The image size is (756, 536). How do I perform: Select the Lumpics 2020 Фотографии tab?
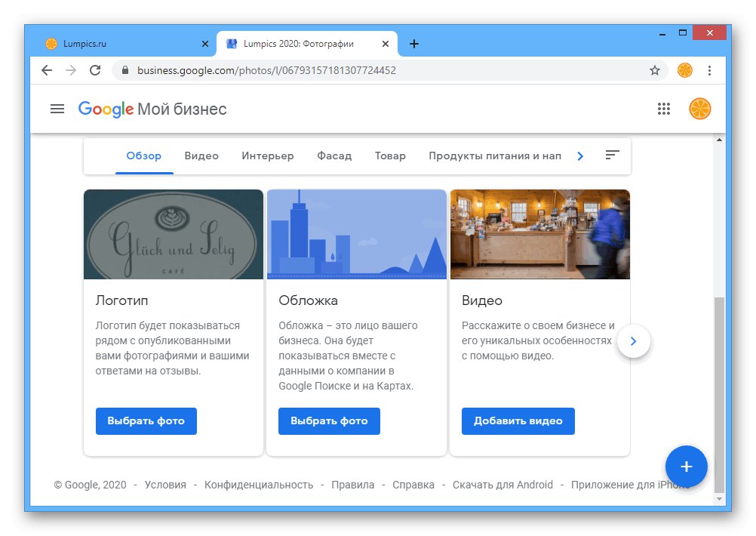(307, 44)
